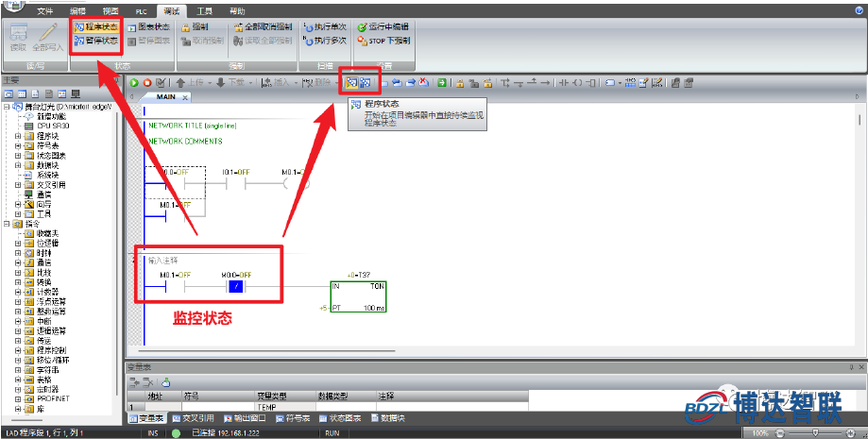
Task: Click the help icon at top right
Action: click(859, 10)
